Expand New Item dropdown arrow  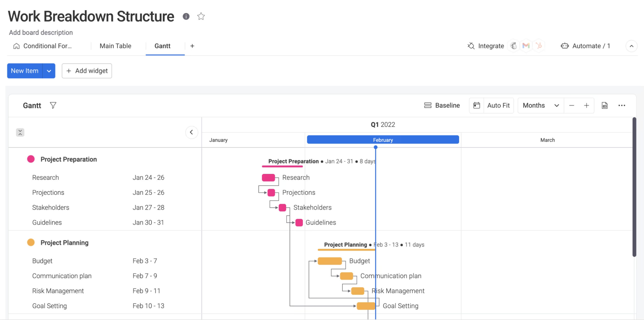click(x=49, y=71)
